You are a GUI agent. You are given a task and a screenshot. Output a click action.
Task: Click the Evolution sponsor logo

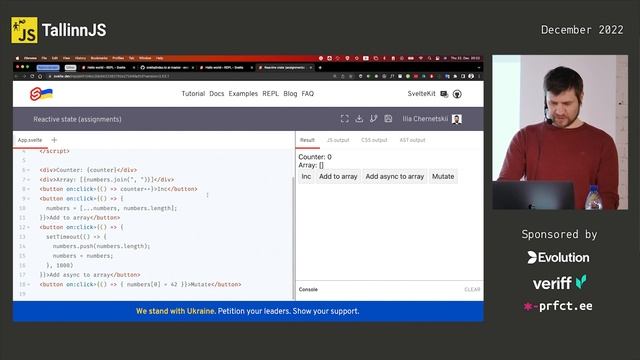(558, 258)
